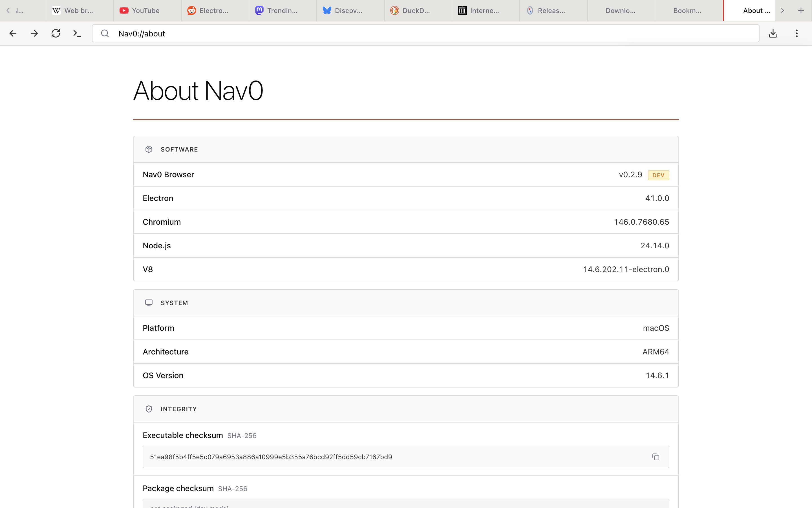This screenshot has width=812, height=508.
Task: Click the Chromium row label
Action: coord(162,222)
